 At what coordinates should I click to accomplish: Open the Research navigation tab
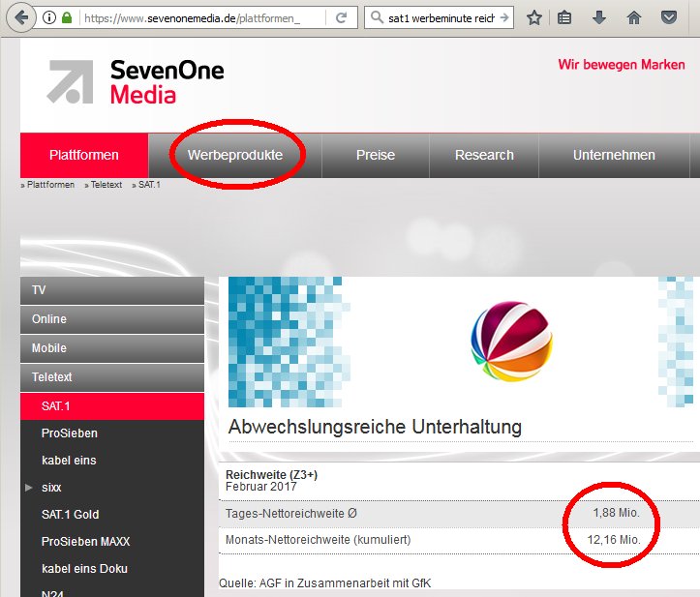(x=484, y=155)
